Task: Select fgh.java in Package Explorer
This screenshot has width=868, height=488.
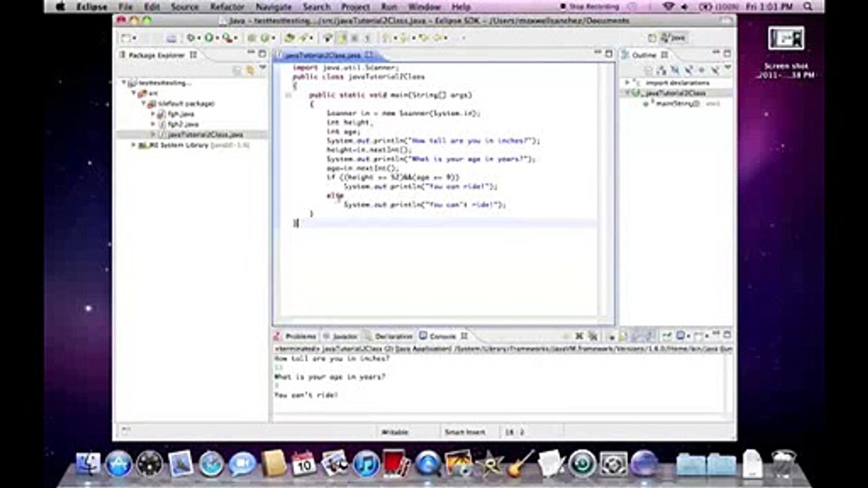Action: click(x=180, y=114)
